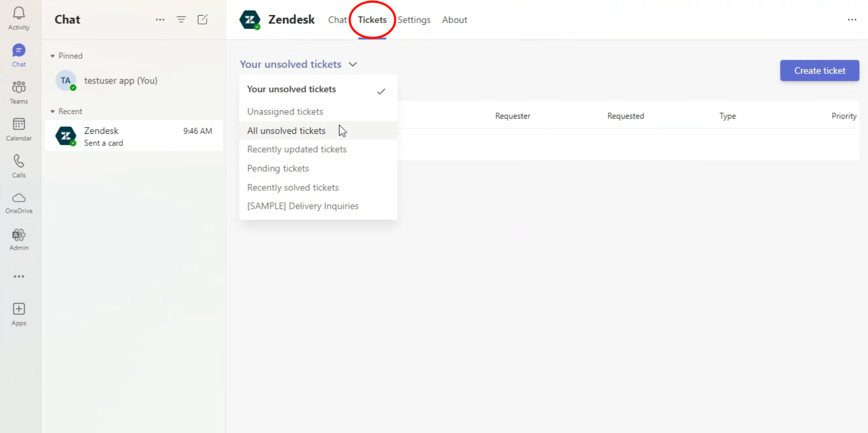This screenshot has width=868, height=433.
Task: Open the Zendesk Sent a card conversation
Action: (x=134, y=136)
